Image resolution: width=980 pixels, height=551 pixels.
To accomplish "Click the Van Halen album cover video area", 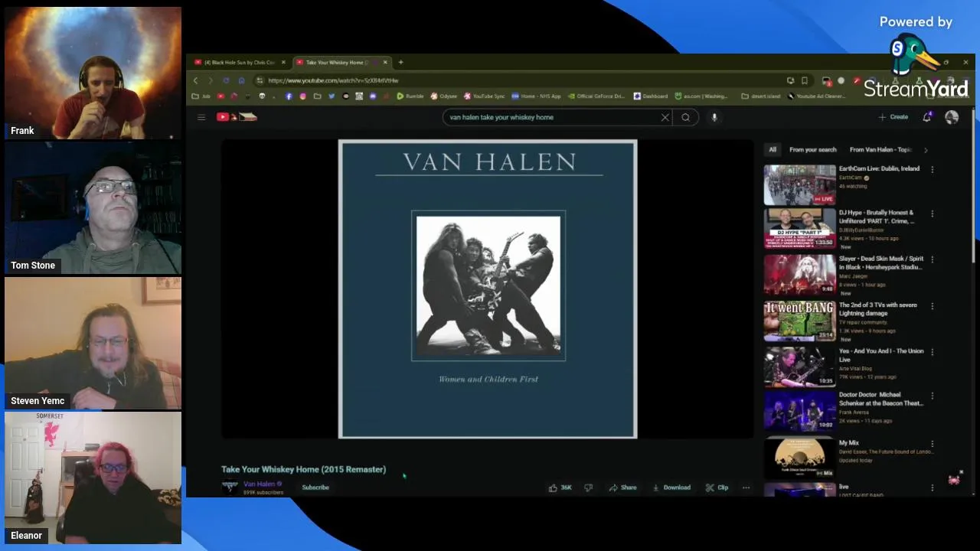I will tap(488, 289).
